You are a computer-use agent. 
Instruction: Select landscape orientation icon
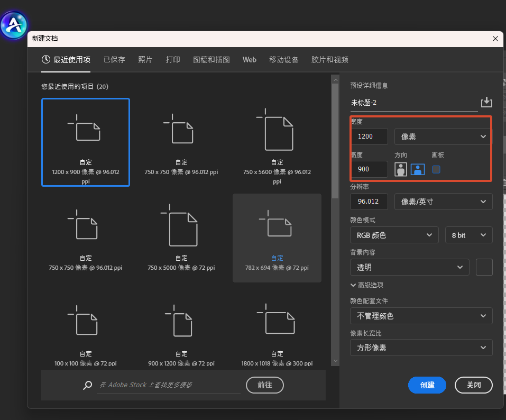[418, 169]
